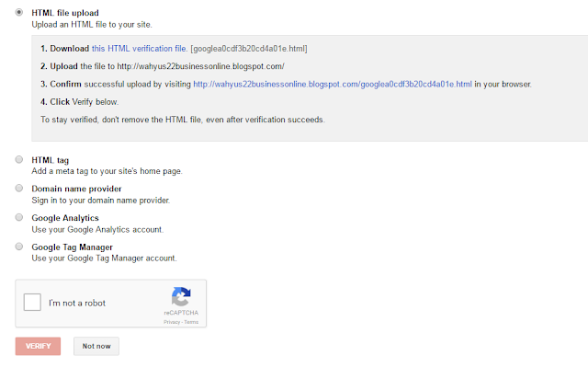The height and width of the screenshot is (379, 588).
Task: Select the HTML file upload radio button
Action: tap(18, 12)
